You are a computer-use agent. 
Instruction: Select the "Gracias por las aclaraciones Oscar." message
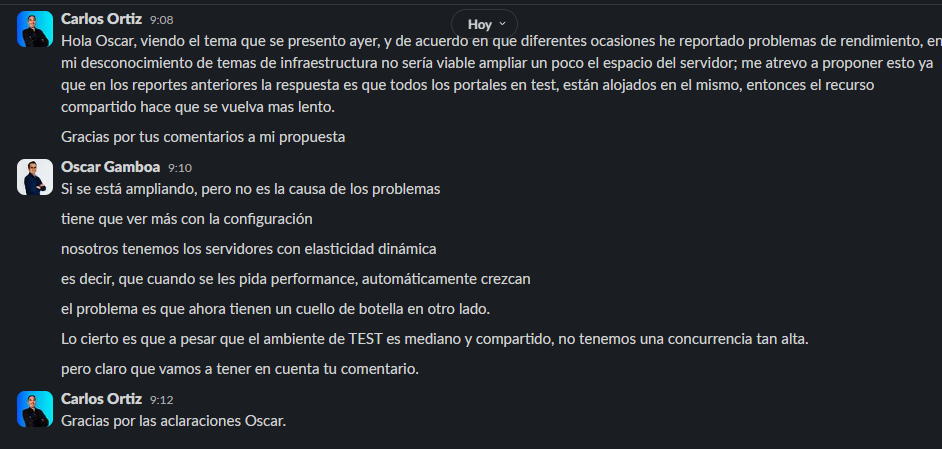pos(174,420)
